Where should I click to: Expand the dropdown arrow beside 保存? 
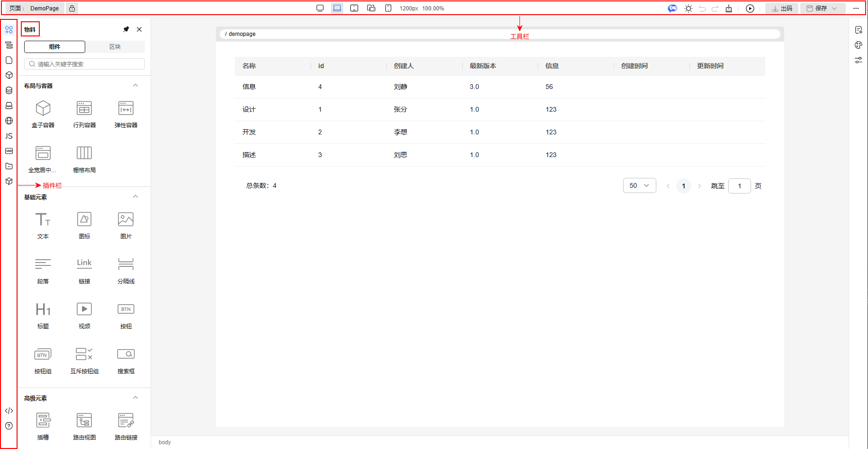pyautogui.click(x=834, y=9)
